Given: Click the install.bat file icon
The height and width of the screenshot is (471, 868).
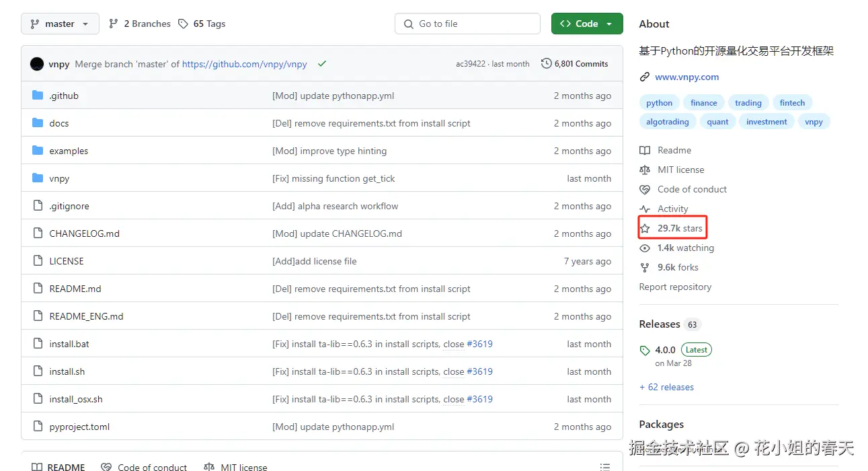Looking at the screenshot, I should pos(38,344).
